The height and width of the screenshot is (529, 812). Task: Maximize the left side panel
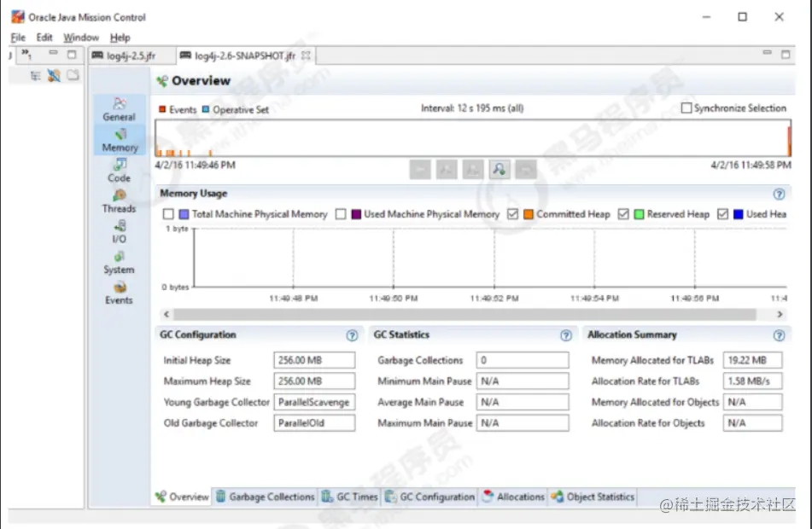tap(72, 54)
